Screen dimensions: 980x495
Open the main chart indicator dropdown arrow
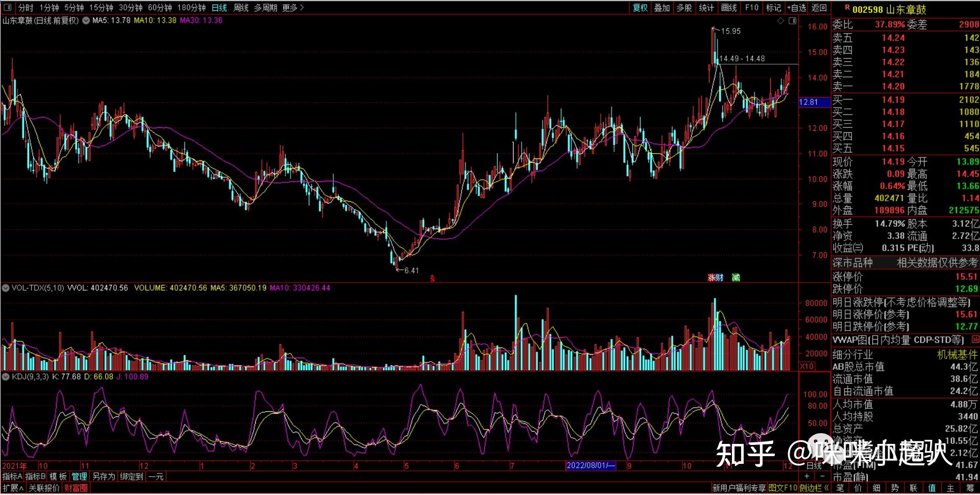[x=86, y=21]
